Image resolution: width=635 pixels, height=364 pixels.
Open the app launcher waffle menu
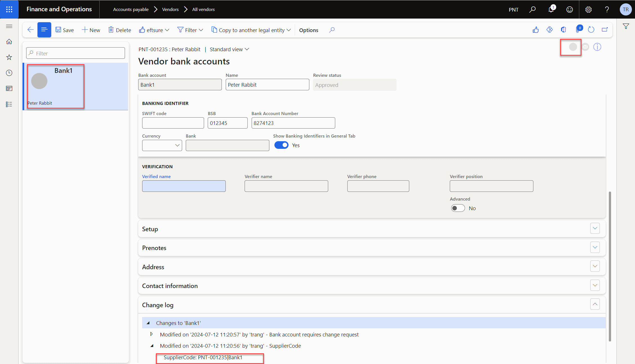pos(9,9)
